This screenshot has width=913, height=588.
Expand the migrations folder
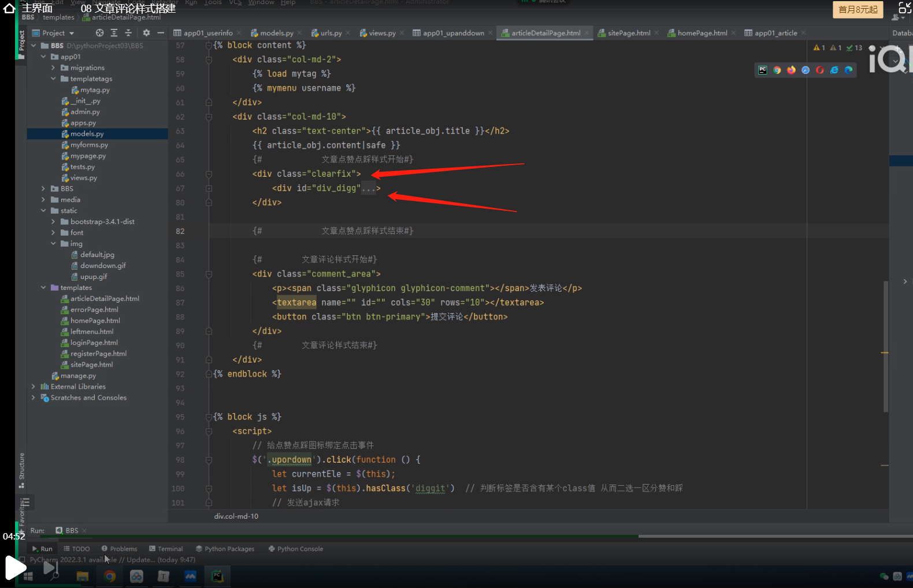pyautogui.click(x=53, y=68)
